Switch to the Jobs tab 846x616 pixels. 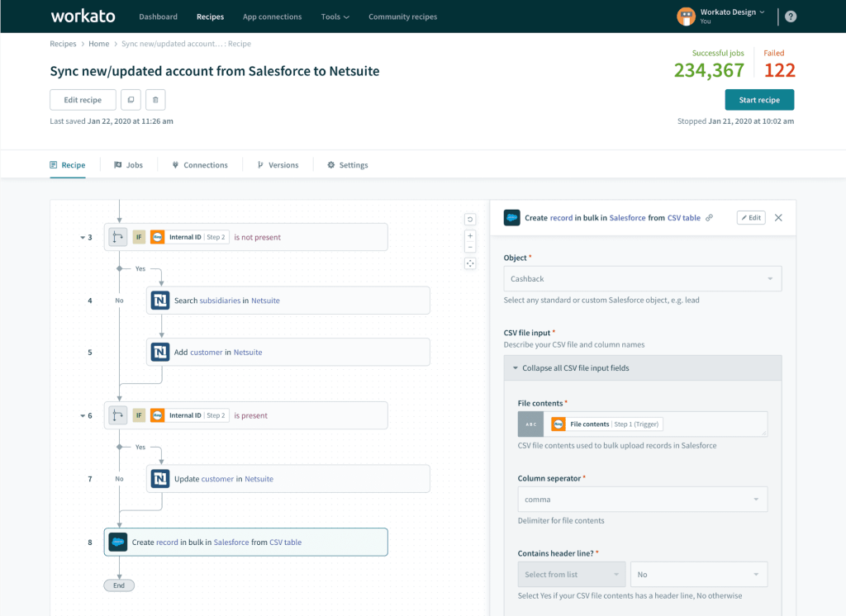click(128, 165)
